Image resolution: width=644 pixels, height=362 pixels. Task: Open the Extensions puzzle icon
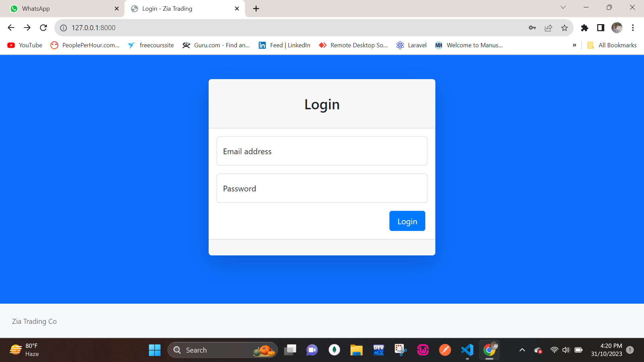click(585, 28)
